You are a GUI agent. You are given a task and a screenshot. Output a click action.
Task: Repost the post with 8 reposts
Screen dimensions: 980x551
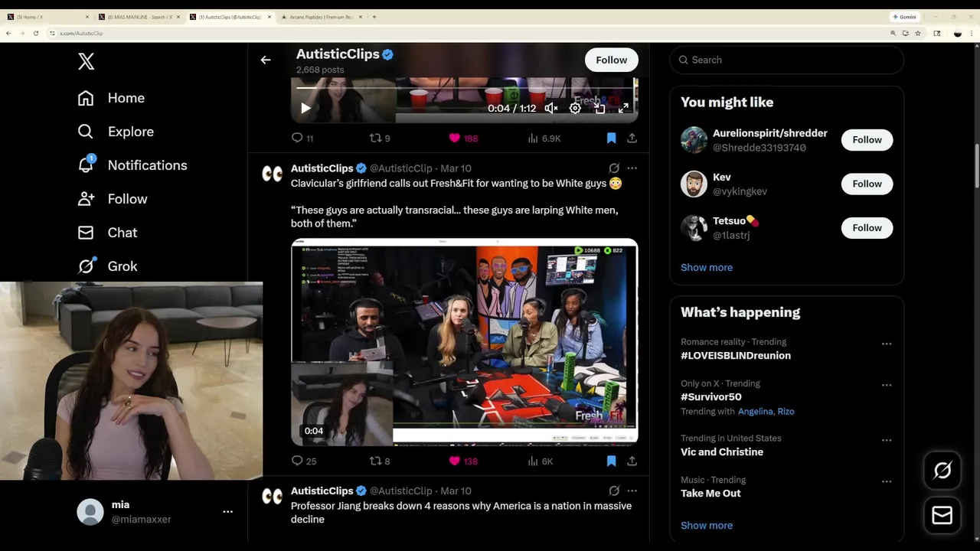tap(380, 461)
